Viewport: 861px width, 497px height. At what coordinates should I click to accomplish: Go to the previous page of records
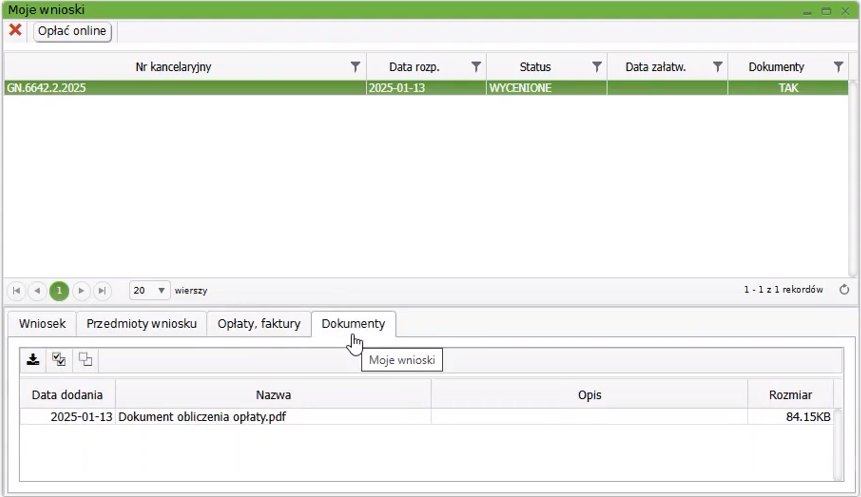[x=37, y=291]
